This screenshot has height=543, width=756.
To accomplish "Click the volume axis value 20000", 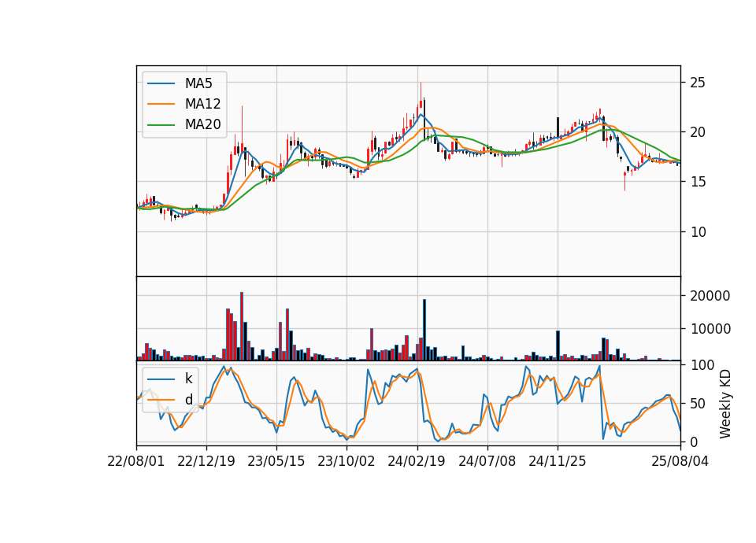I will click(710, 296).
